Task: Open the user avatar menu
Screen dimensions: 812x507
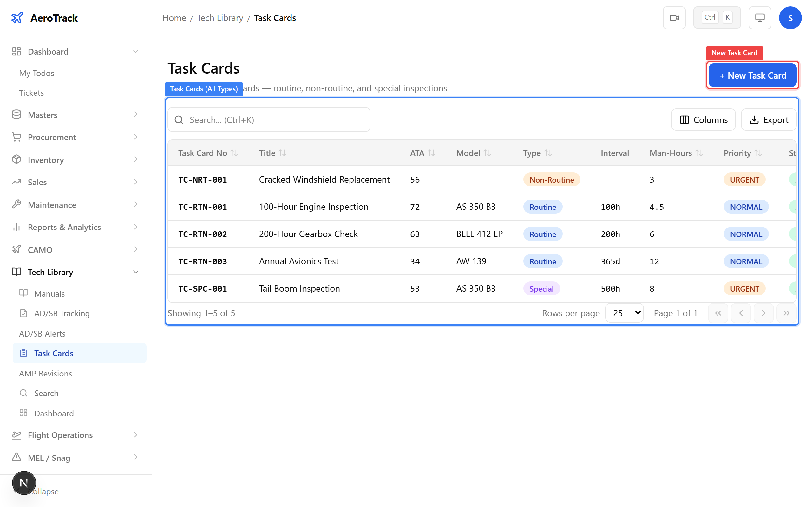Action: click(x=790, y=17)
